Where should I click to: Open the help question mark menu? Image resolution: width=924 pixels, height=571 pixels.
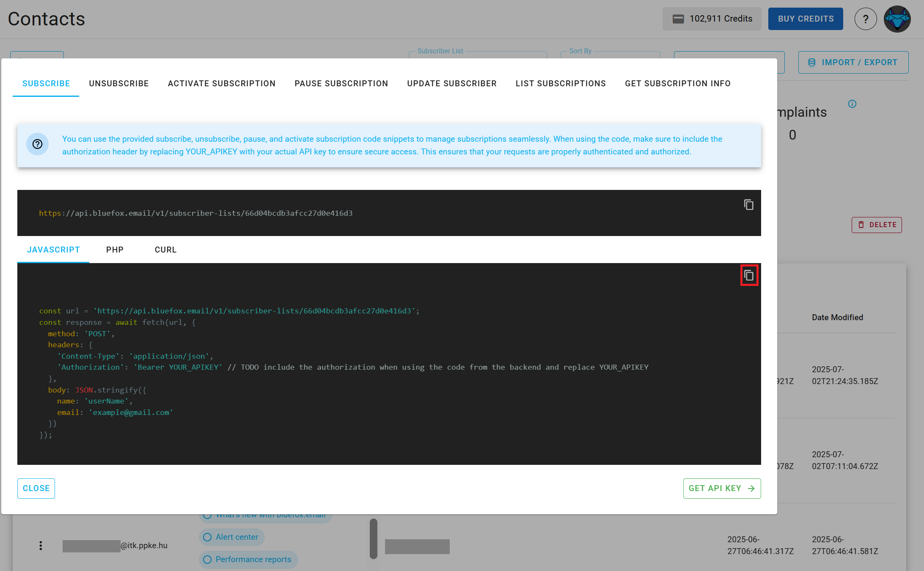[x=866, y=19]
